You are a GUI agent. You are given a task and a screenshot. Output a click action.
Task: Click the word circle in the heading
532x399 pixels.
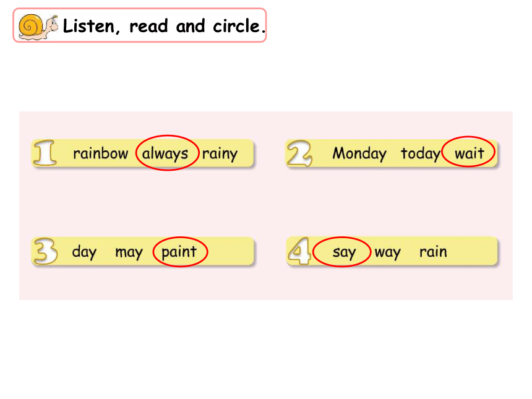[x=236, y=26]
